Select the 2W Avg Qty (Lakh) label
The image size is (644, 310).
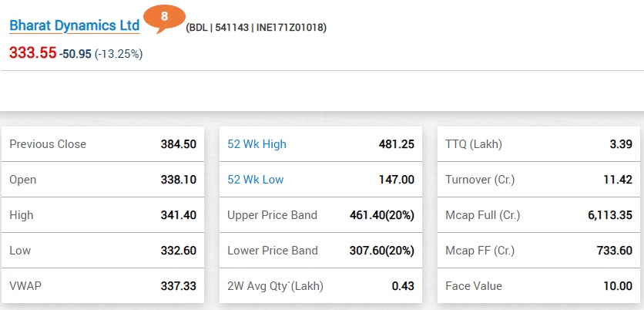point(275,286)
